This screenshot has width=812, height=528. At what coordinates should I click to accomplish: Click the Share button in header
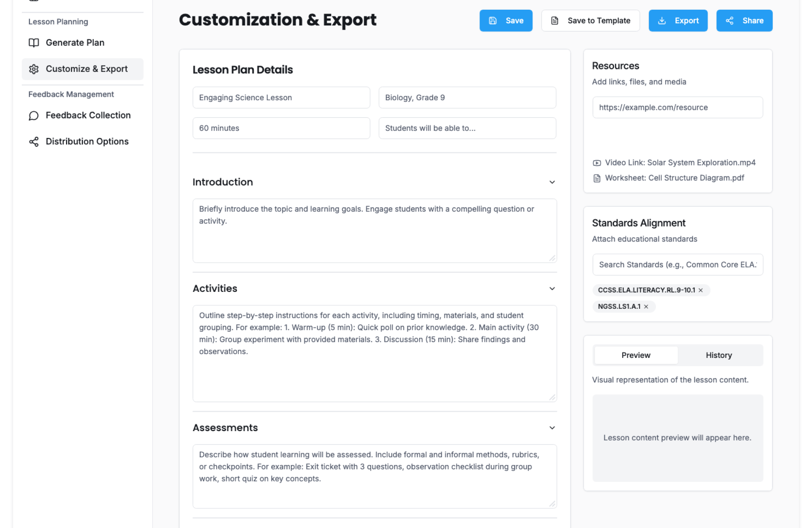[x=744, y=21]
